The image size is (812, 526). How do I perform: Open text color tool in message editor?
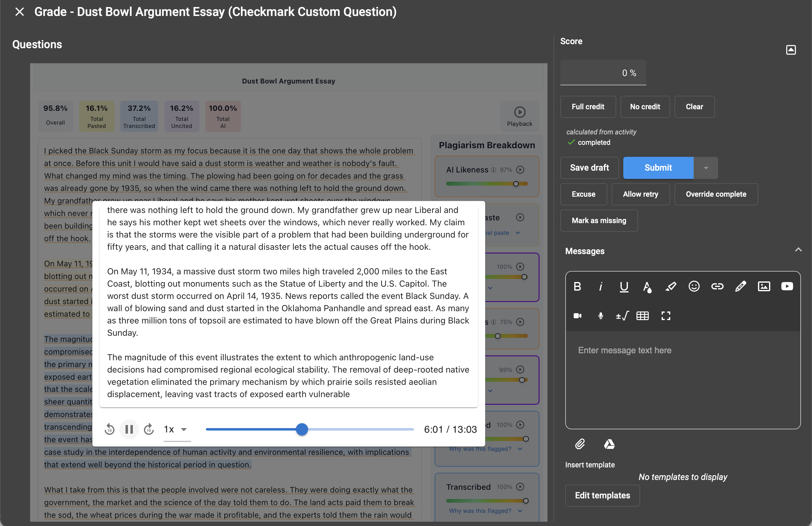(x=647, y=287)
